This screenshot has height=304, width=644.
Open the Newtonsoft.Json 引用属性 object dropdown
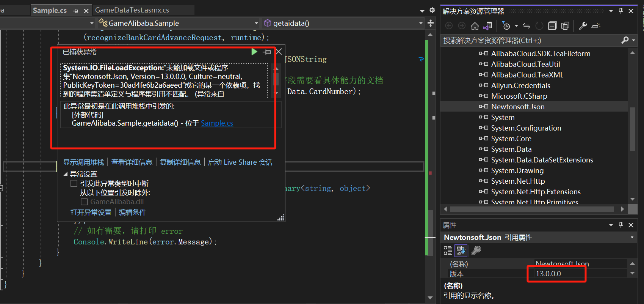tap(632, 237)
